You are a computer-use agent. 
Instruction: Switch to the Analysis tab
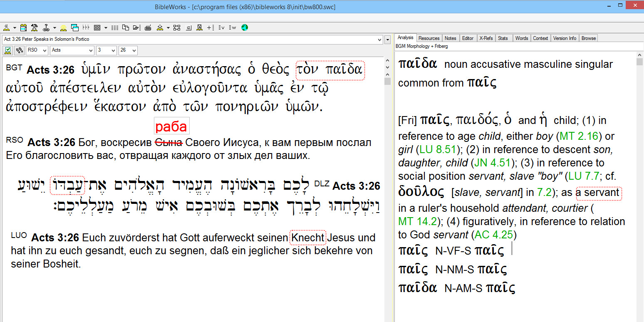pyautogui.click(x=405, y=37)
